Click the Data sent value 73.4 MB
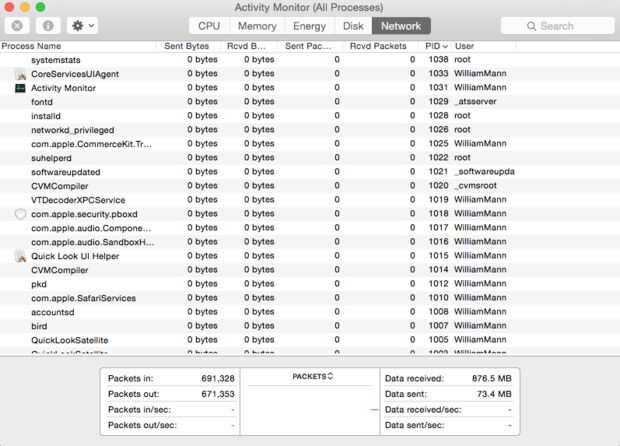This screenshot has width=620, height=446. point(494,394)
